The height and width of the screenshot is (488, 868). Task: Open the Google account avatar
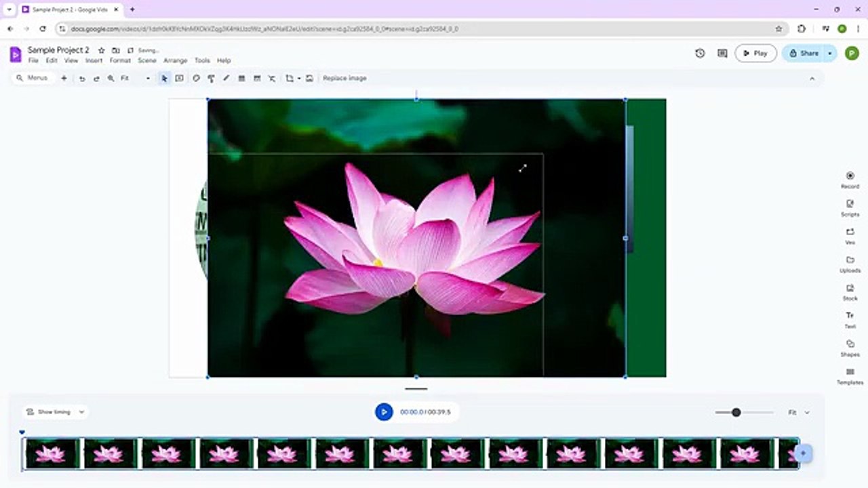click(x=852, y=53)
